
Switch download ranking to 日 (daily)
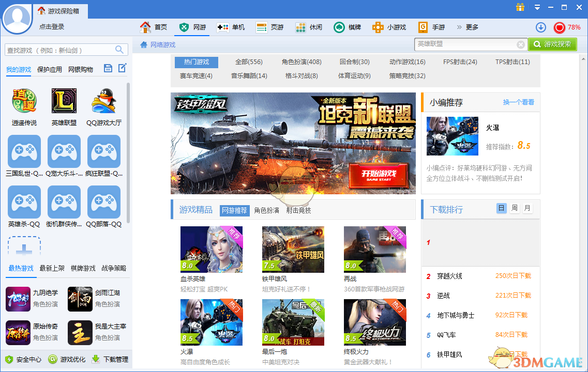502,207
